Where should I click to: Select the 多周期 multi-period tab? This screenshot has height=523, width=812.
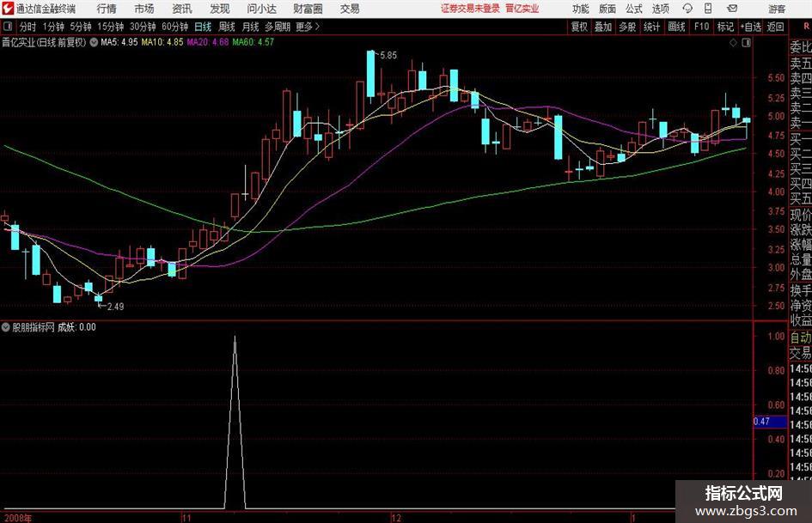(278, 27)
